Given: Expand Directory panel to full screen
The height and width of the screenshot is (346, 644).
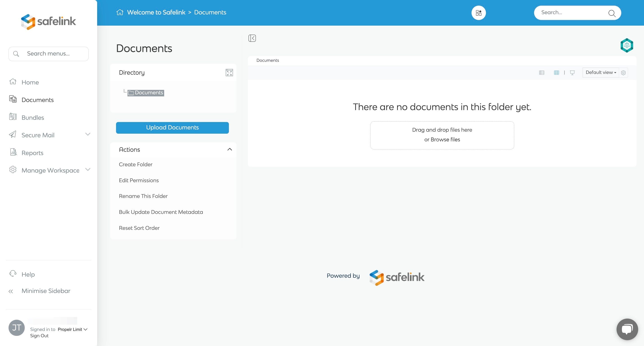Looking at the screenshot, I should pos(229,73).
